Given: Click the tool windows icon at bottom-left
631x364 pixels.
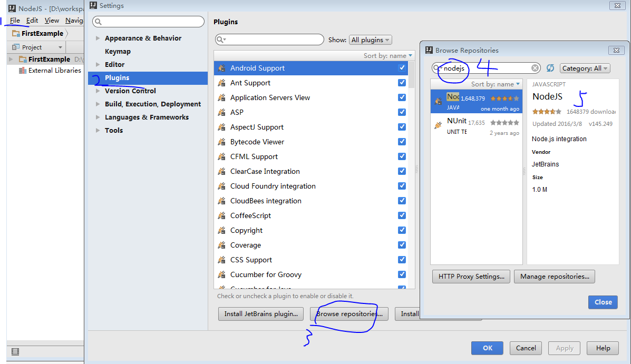Looking at the screenshot, I should 15,351.
